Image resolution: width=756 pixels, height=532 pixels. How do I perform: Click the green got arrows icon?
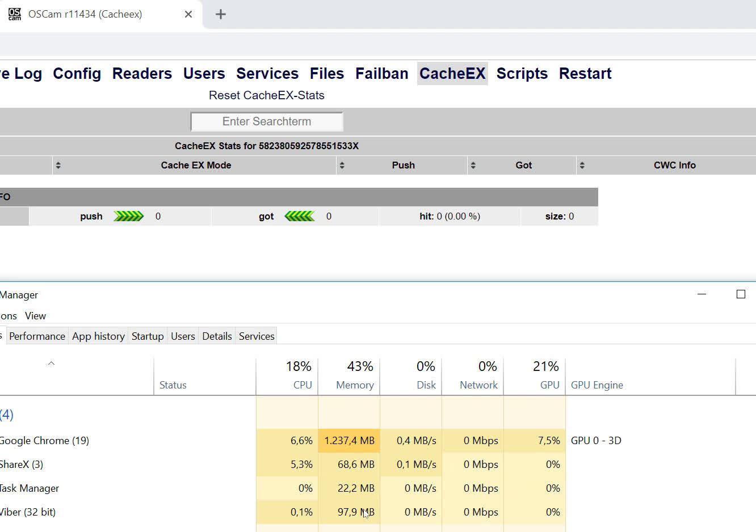coord(299,216)
